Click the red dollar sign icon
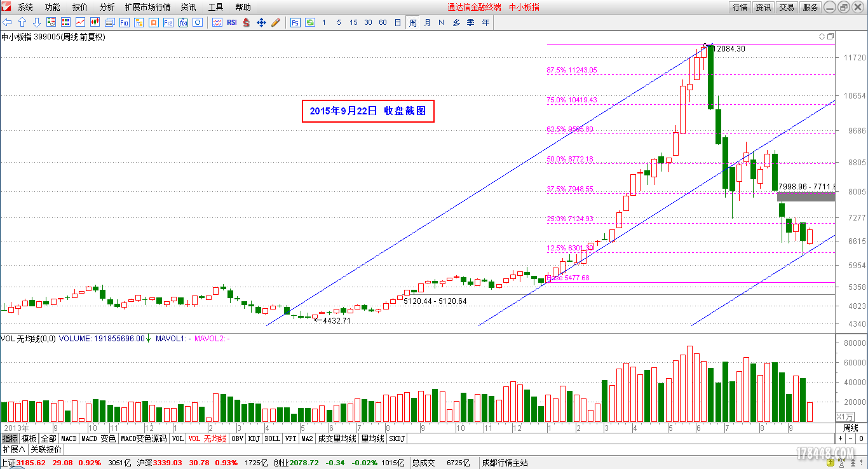 click(247, 22)
